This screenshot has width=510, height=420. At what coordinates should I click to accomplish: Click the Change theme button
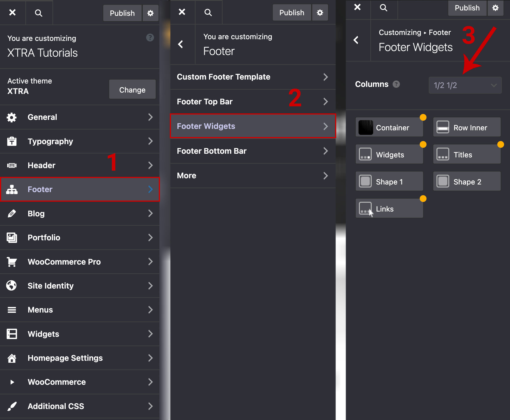132,90
